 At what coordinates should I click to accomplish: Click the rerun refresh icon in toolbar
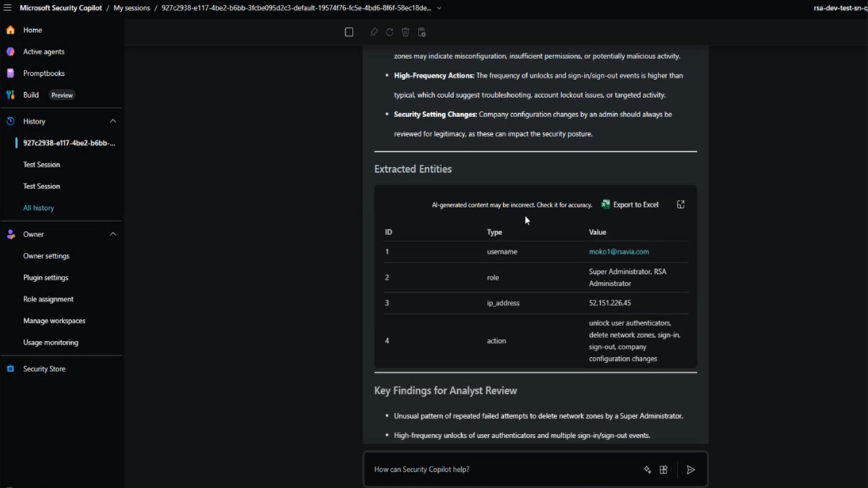[x=389, y=32]
